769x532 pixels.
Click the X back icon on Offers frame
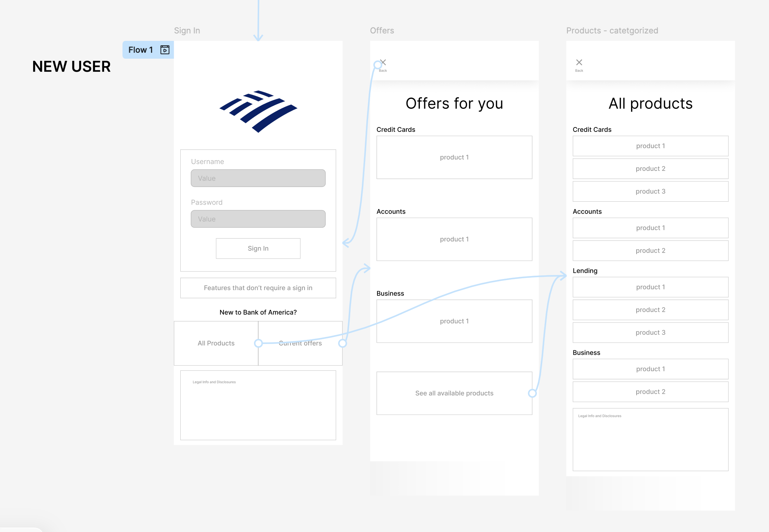pyautogui.click(x=383, y=62)
